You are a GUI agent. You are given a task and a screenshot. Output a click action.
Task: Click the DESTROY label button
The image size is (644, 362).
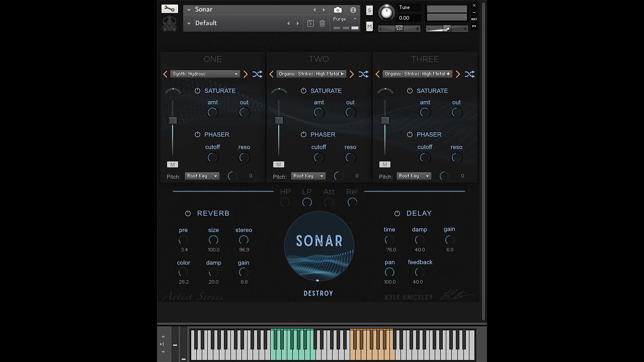coord(318,293)
